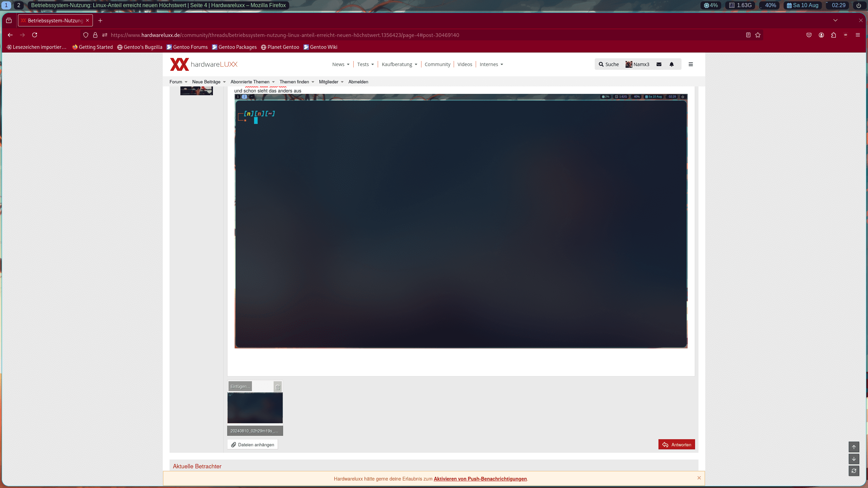Open a new browser tab
The image size is (868, 488).
100,21
